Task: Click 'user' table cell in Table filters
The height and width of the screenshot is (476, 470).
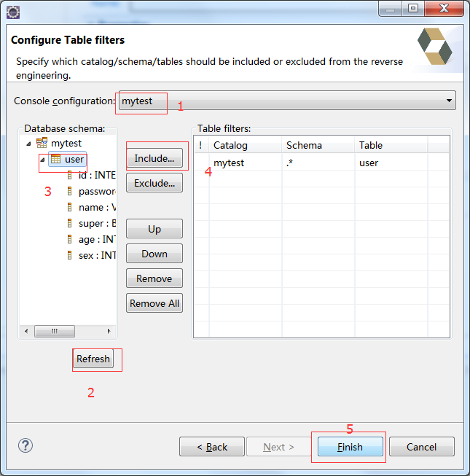Action: tap(391, 163)
